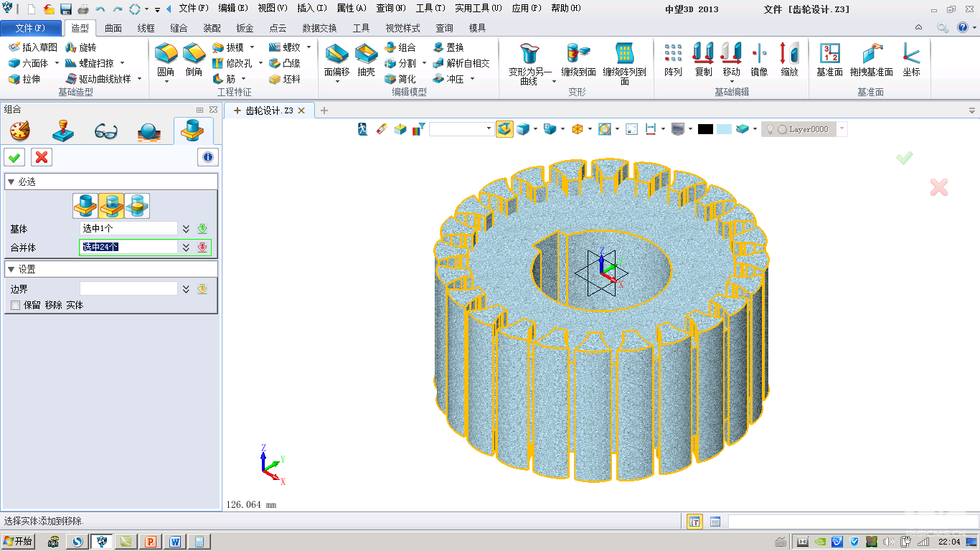Enable the 保留 移除 实体 checkbox
The width and height of the screenshot is (980, 551).
pos(15,306)
